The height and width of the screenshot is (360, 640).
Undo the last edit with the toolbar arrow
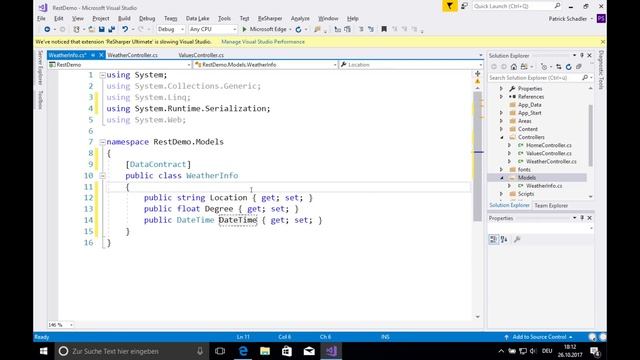tap(125, 29)
